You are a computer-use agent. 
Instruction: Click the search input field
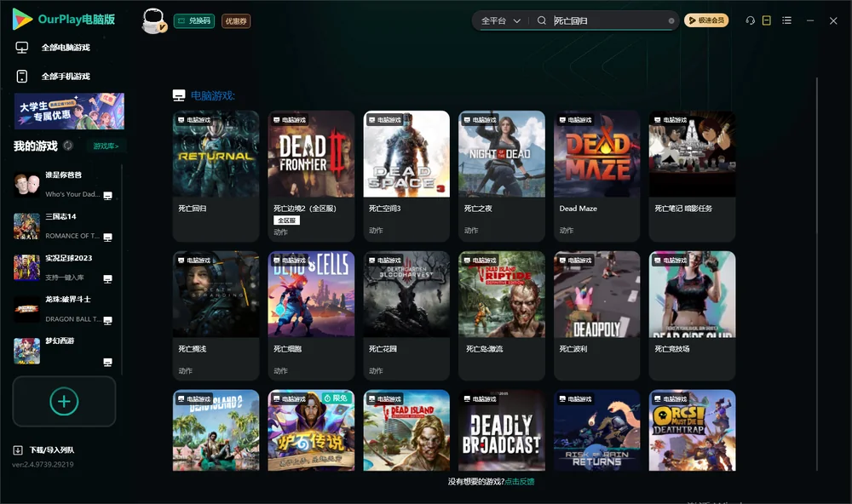coord(610,20)
